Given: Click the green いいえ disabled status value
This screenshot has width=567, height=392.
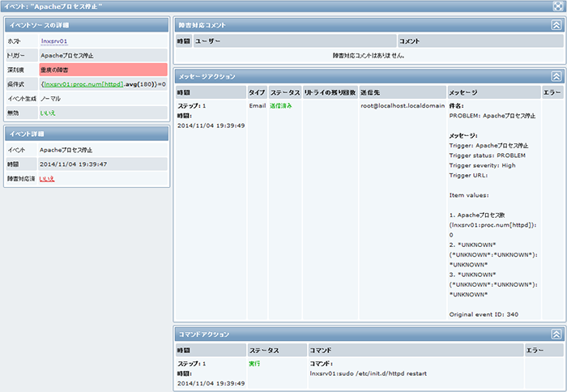Looking at the screenshot, I should pos(48,113).
